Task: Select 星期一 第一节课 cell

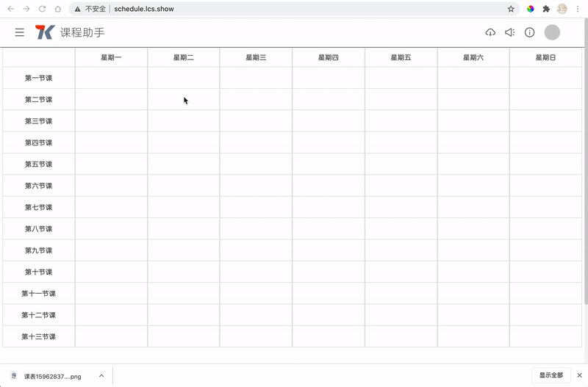Action: point(111,78)
